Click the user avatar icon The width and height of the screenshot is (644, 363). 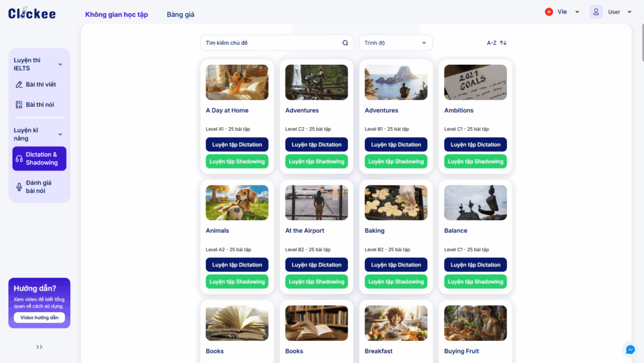click(596, 12)
